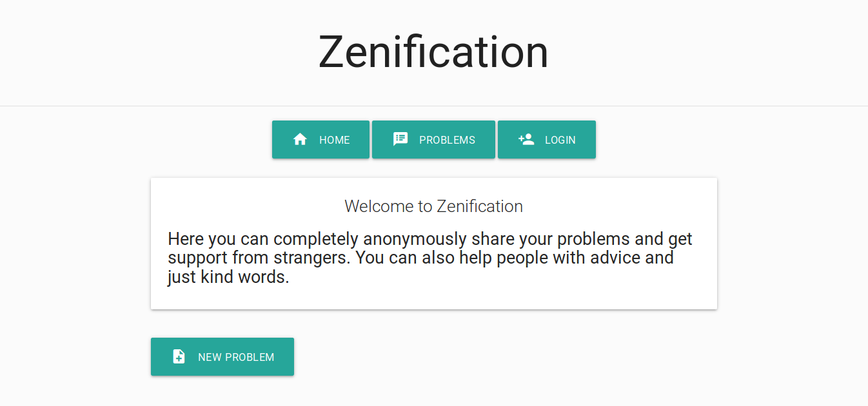Screen dimensions: 868x406
Task: Open the Login screen
Action: pyautogui.click(x=546, y=139)
